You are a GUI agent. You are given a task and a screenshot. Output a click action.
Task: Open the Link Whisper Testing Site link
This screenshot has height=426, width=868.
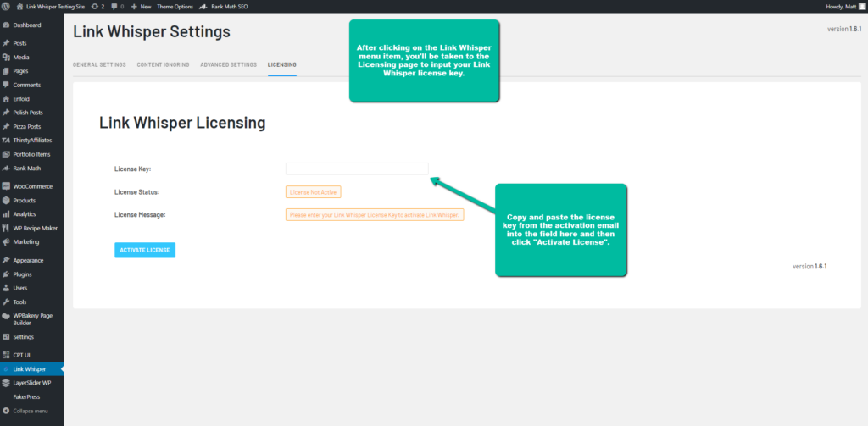tap(51, 7)
